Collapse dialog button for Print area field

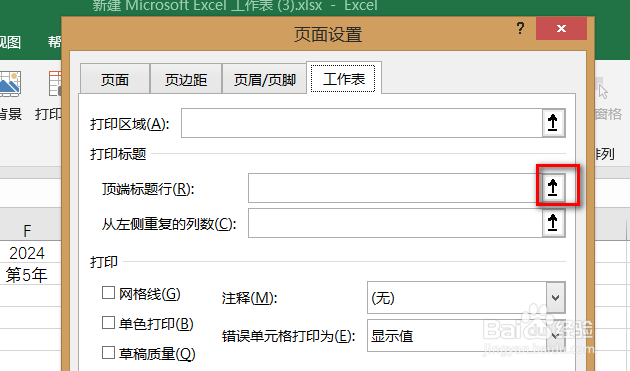tap(553, 123)
